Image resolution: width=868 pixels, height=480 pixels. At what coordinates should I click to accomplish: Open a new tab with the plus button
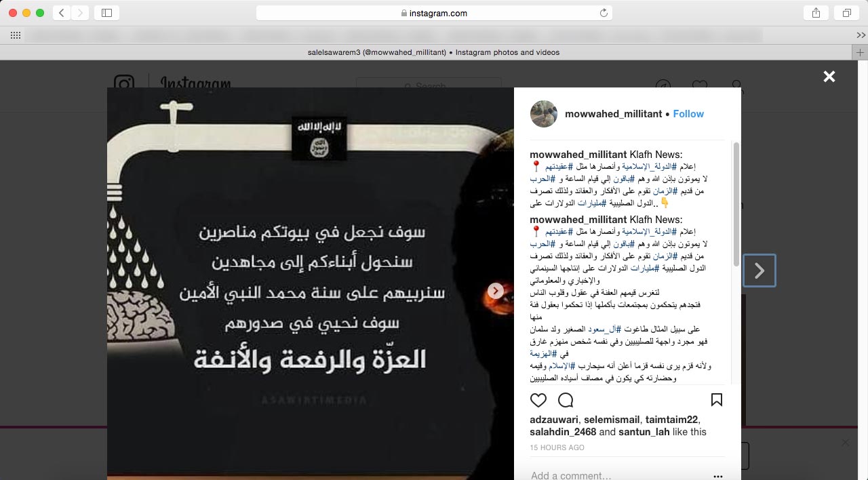point(860,52)
